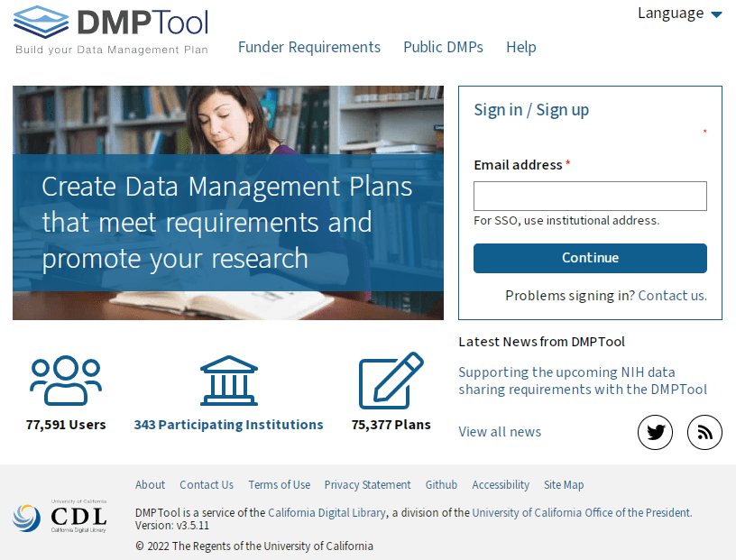Focus the Email address field
Viewport: 736px width, 560px height.
tap(590, 196)
